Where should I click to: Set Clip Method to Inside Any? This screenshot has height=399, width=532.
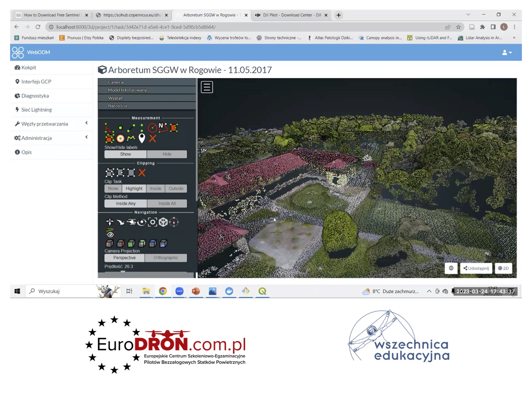(126, 204)
